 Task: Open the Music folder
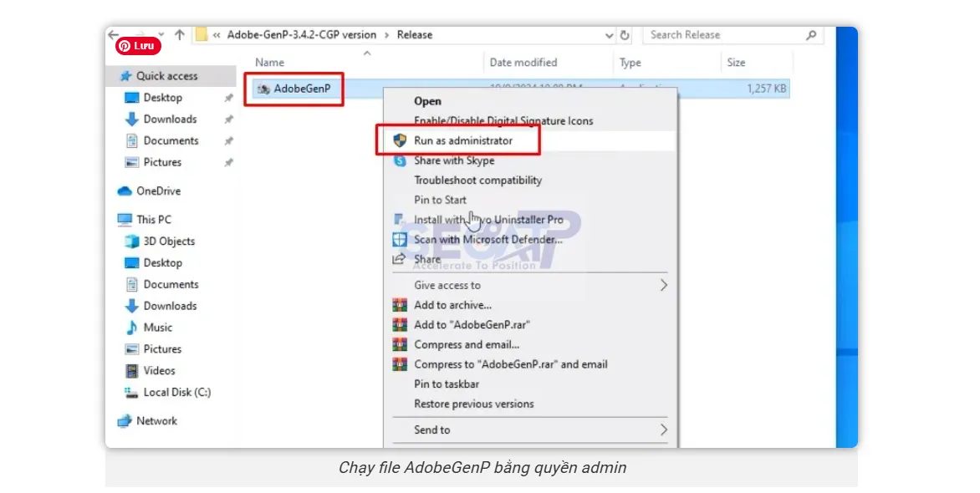[x=157, y=328]
